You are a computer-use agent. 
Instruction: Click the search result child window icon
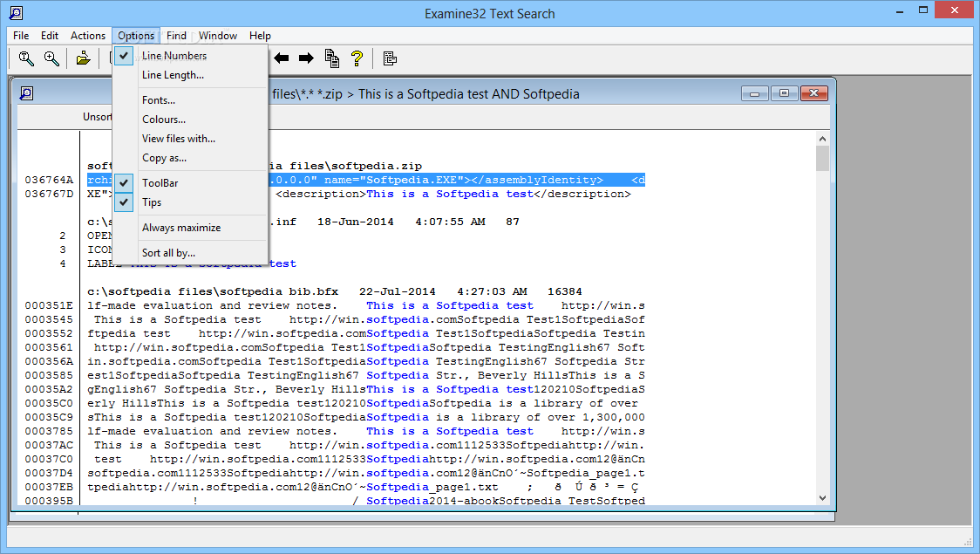(x=26, y=93)
